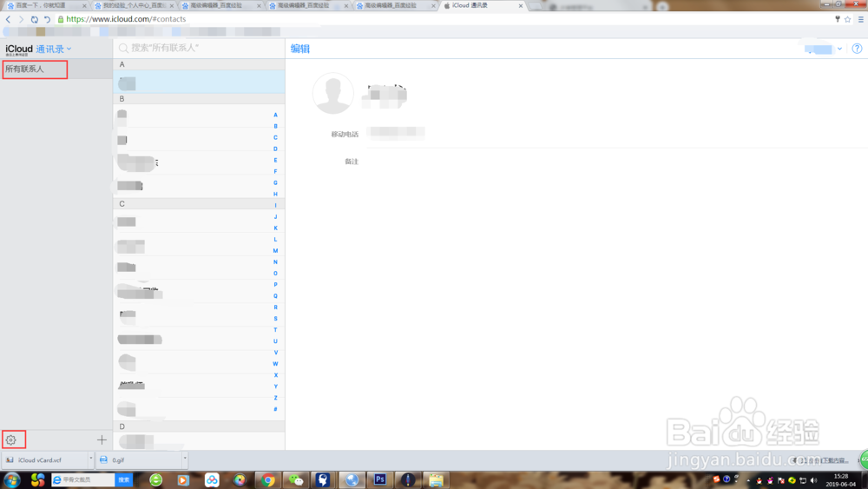Open iCloud vCard.vcf download options arrow
868x489 pixels.
[91, 459]
